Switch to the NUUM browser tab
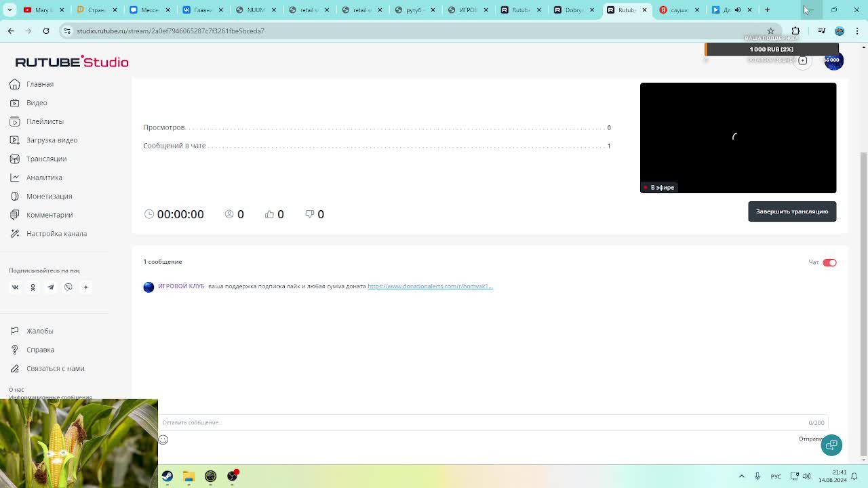 pos(255,10)
